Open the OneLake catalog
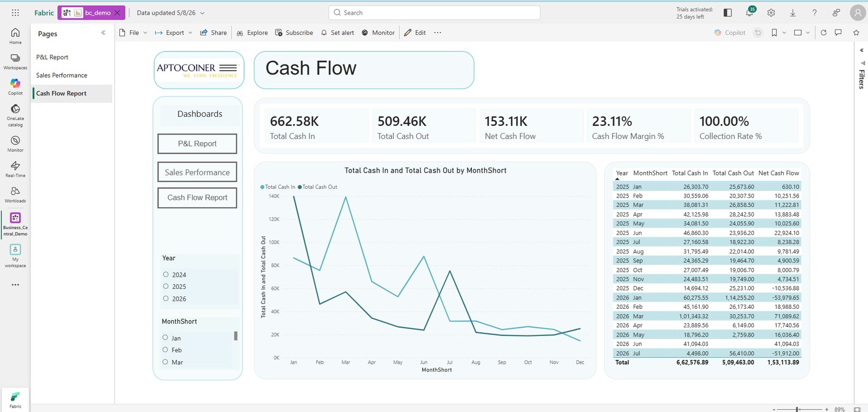868x412 pixels. coord(15,115)
